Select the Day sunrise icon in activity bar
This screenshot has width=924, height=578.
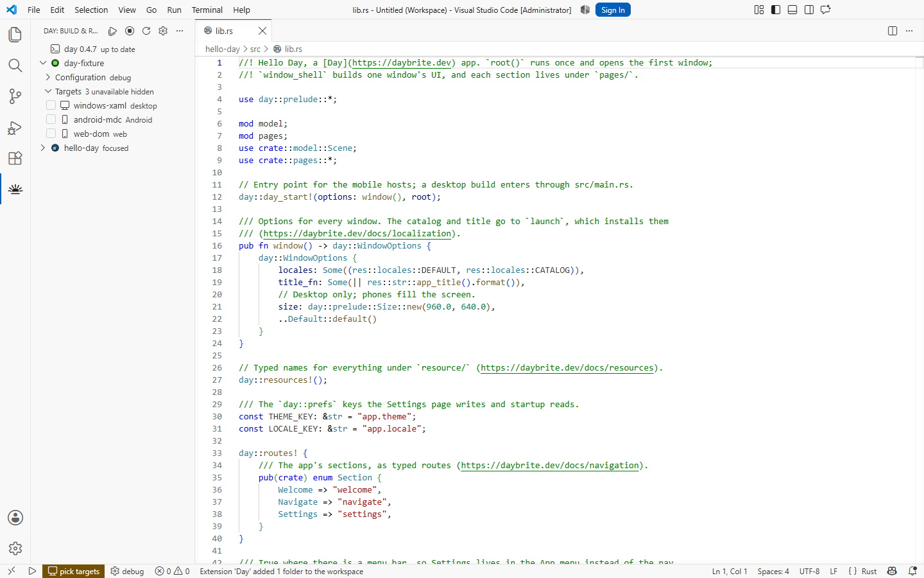[x=15, y=189]
